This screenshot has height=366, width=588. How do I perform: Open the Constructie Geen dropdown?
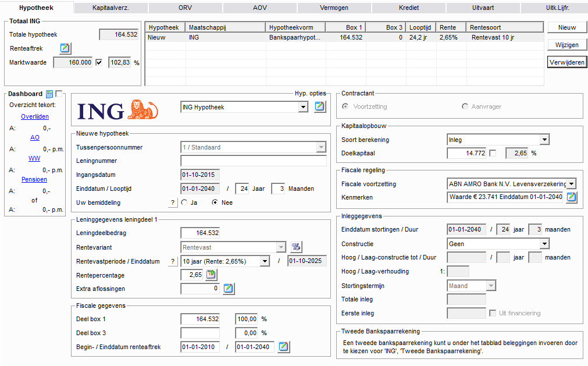coord(544,244)
